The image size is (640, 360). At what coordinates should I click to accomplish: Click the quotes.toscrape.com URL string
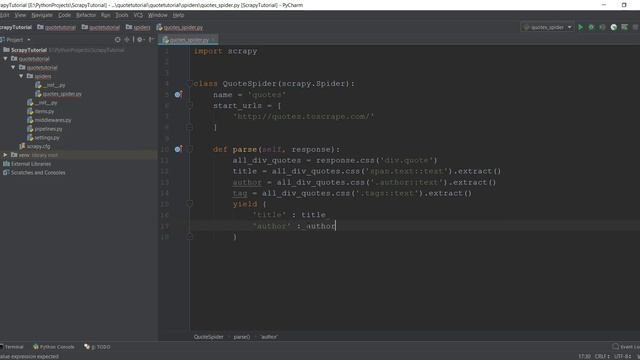pos(303,117)
